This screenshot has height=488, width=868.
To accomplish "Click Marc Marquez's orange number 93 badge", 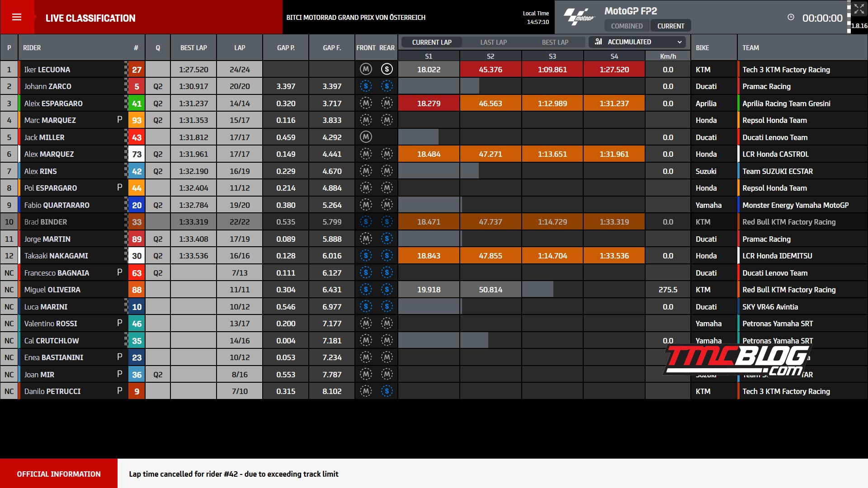I will pos(137,120).
